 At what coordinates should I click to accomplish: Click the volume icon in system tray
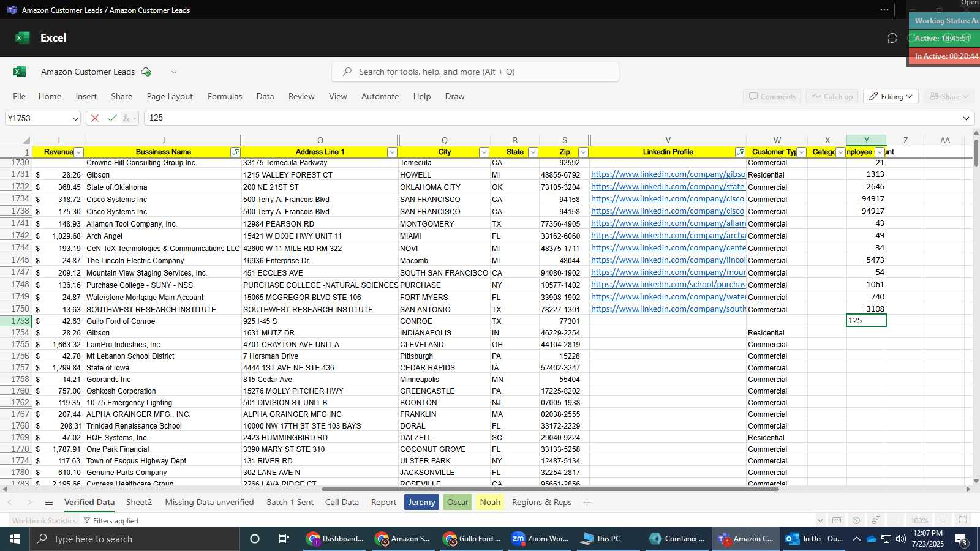pyautogui.click(x=901, y=539)
